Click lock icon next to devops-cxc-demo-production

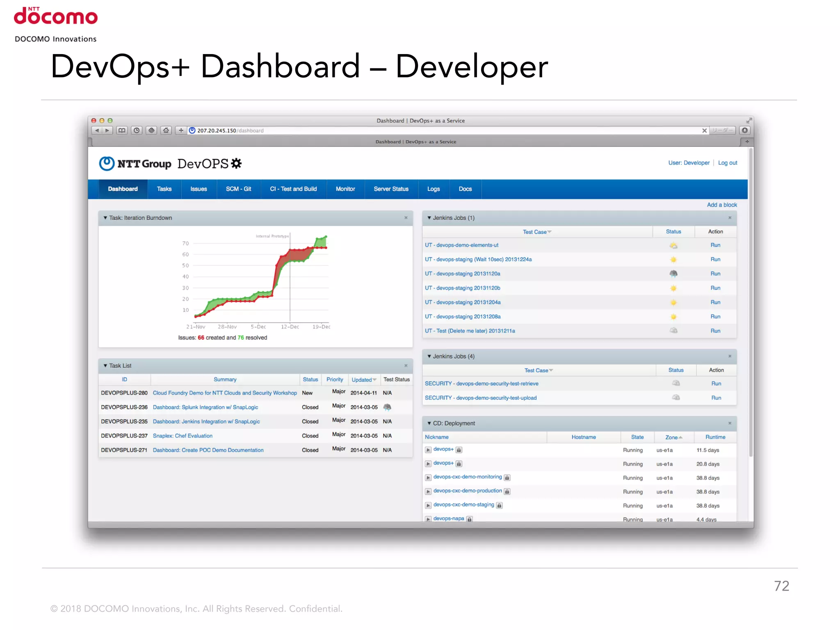507,491
